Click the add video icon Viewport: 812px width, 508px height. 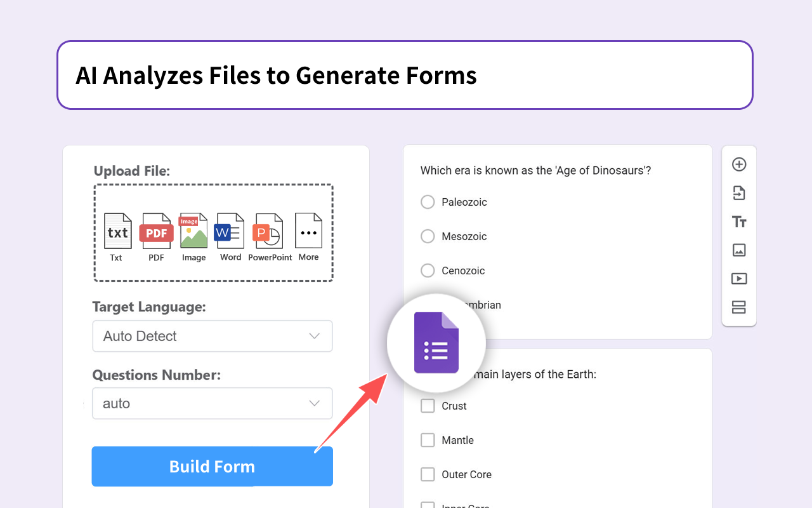pos(739,279)
